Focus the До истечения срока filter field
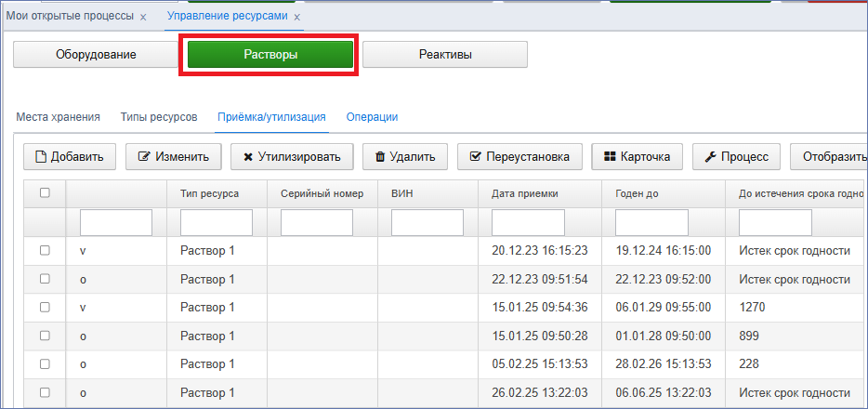Viewport: 868px width, 409px height. click(776, 222)
